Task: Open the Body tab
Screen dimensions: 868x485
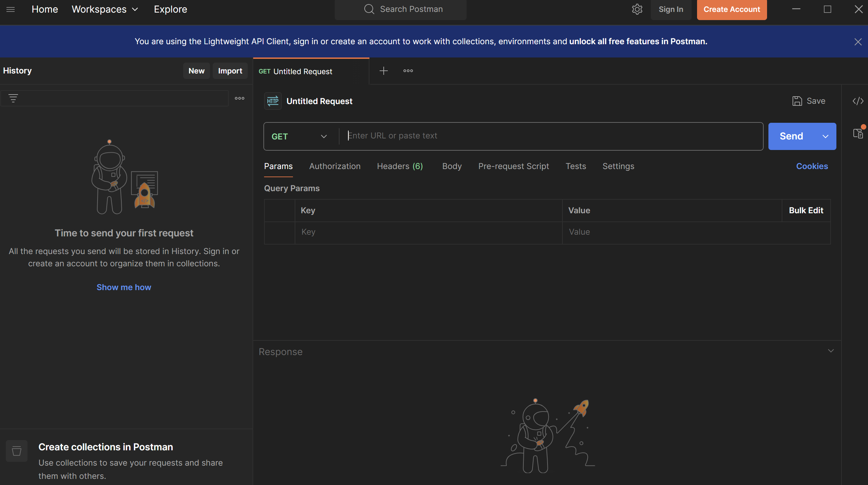Action: coord(452,166)
